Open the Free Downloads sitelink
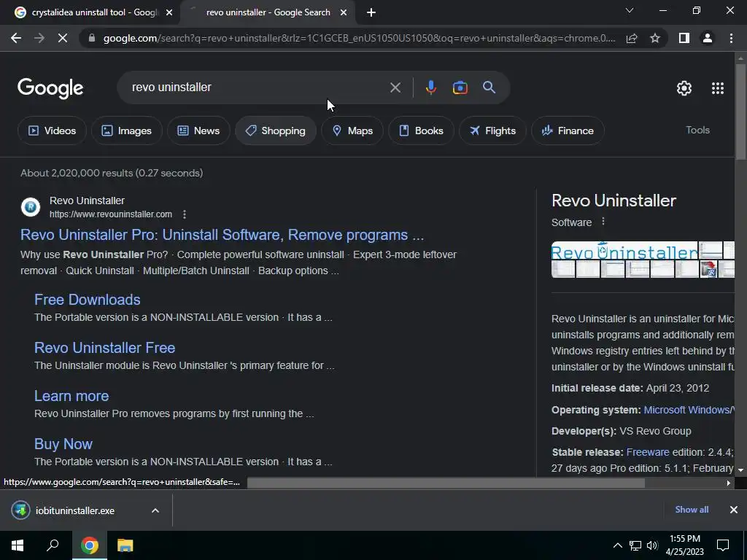 pyautogui.click(x=88, y=300)
